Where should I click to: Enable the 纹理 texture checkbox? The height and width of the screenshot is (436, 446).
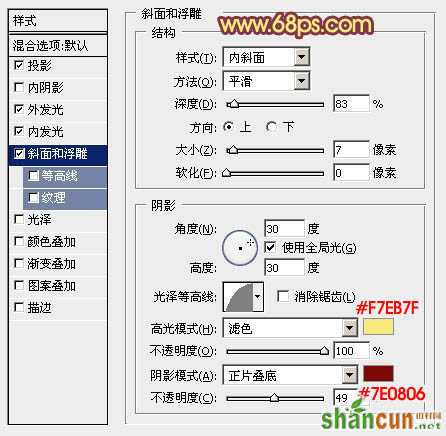(x=34, y=198)
